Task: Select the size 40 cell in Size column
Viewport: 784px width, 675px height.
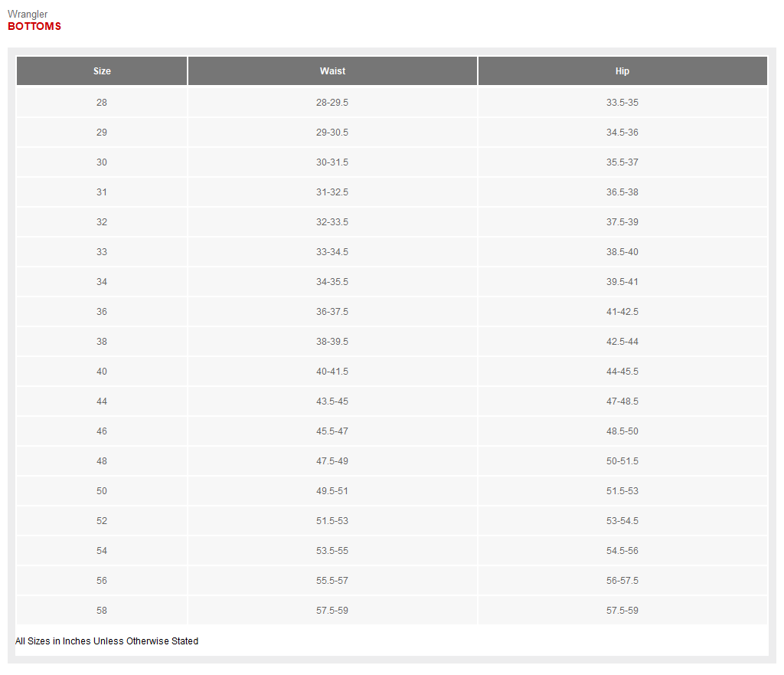Action: 102,372
